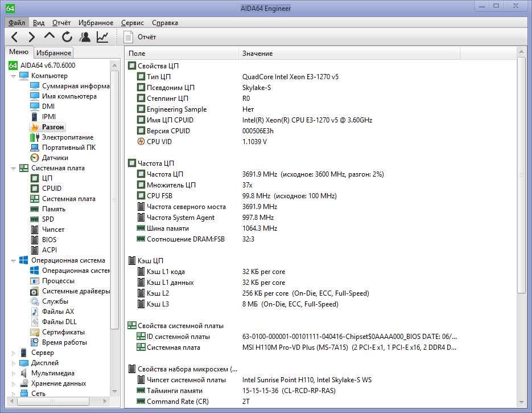Expand the Сервер tree node

pos(14,353)
